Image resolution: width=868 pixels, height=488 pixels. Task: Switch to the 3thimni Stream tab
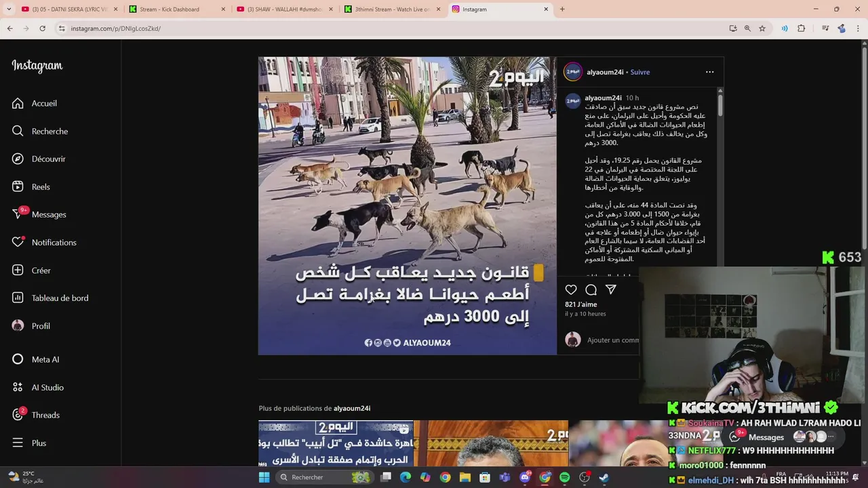391,9
